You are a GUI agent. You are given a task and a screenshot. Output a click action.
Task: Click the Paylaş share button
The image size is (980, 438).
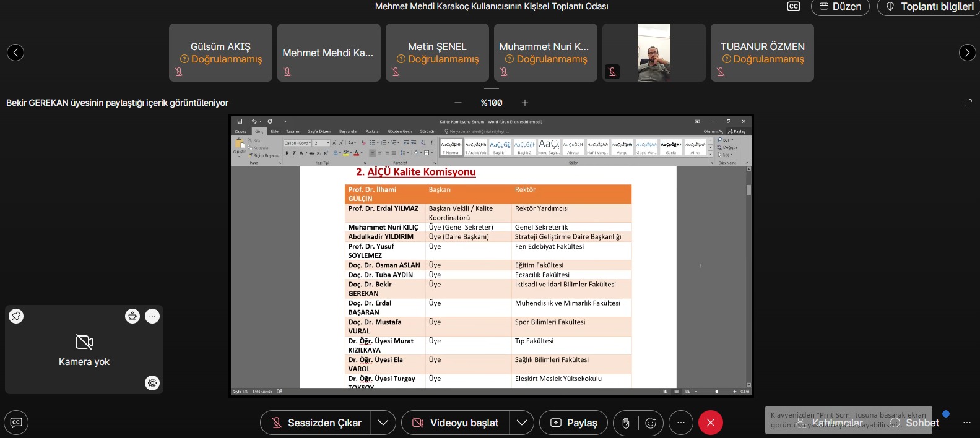(574, 423)
